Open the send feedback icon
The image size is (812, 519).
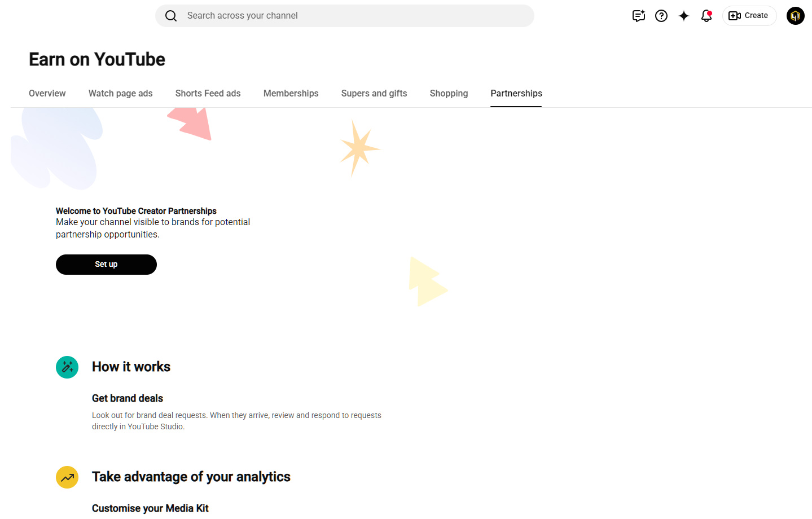click(639, 16)
